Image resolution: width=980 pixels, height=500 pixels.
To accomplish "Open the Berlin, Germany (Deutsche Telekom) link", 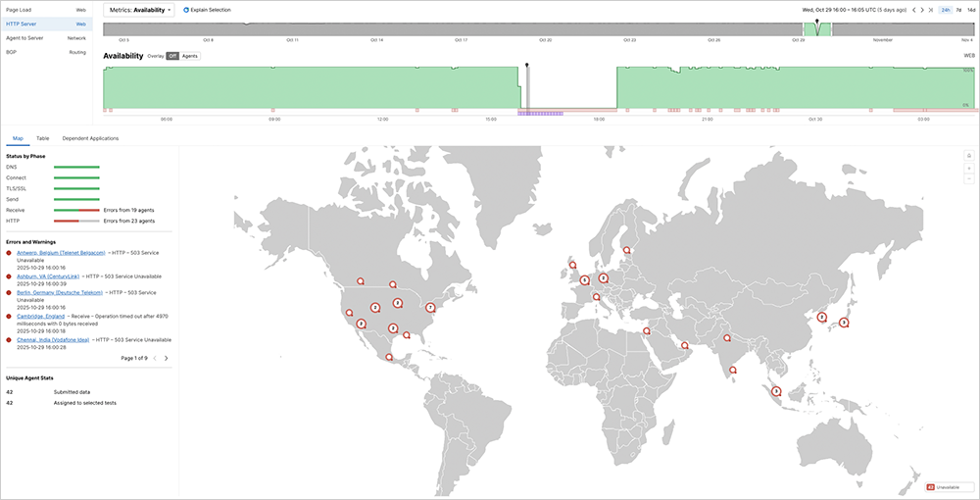I will pyautogui.click(x=60, y=292).
